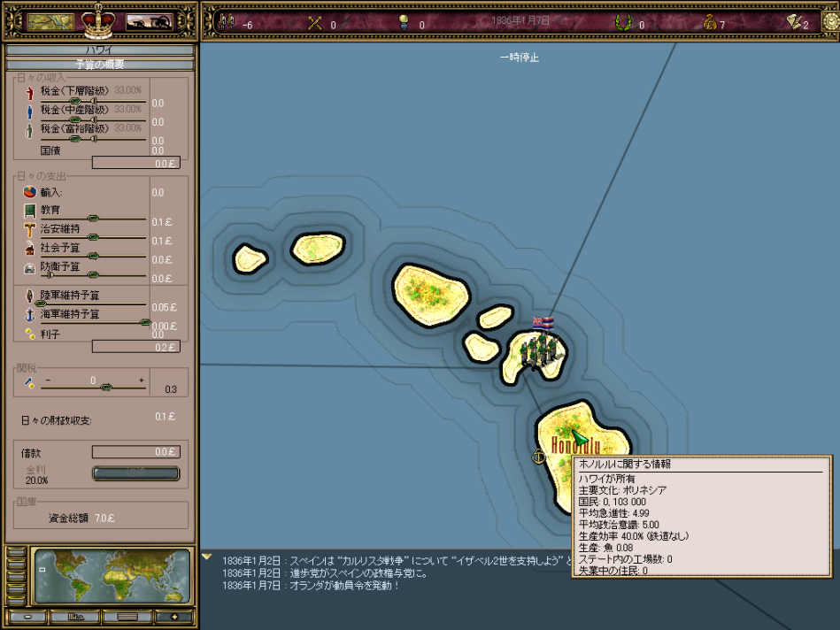Click the social spending icon
Viewport: 840px width, 630px height.
(30, 248)
